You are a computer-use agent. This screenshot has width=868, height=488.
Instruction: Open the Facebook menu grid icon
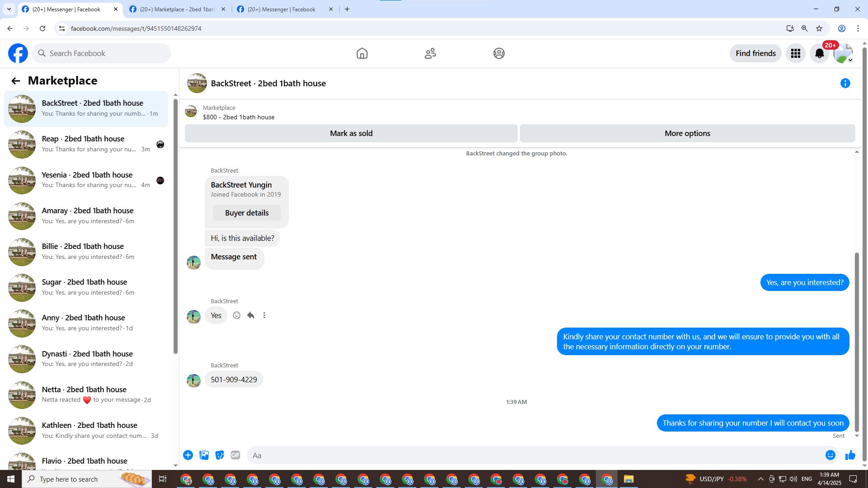point(795,53)
